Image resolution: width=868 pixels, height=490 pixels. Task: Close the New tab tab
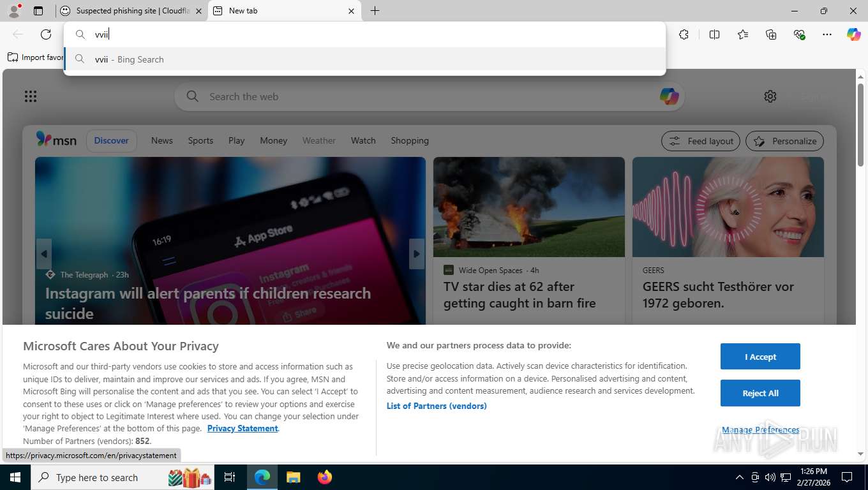click(x=351, y=11)
